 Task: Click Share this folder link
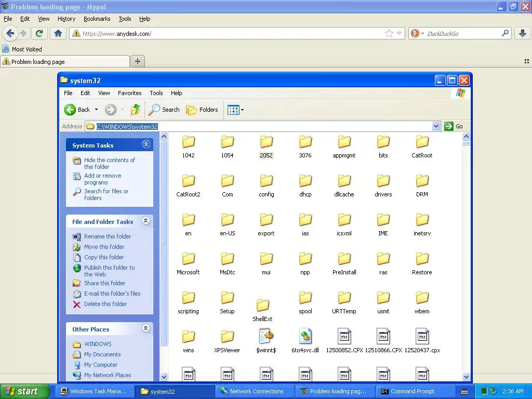[x=105, y=283]
